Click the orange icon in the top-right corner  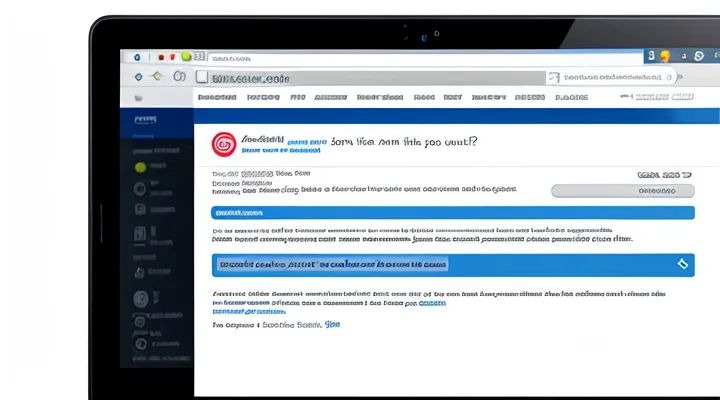click(664, 57)
